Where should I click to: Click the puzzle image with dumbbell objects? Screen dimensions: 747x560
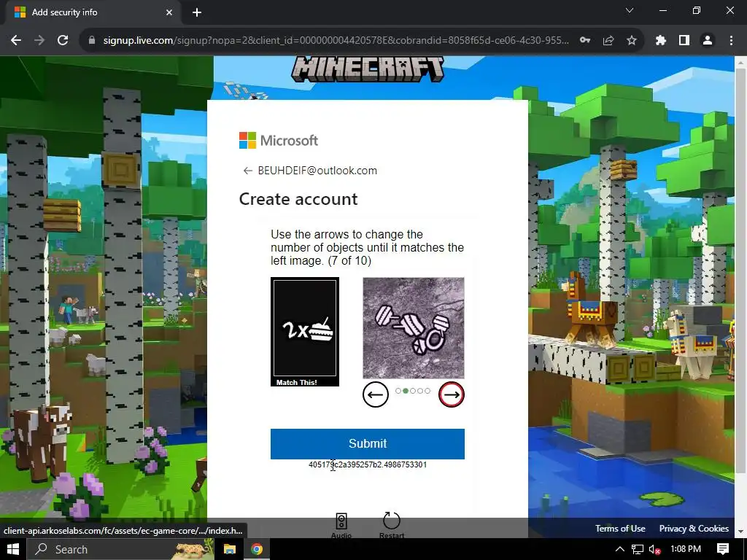click(x=414, y=328)
